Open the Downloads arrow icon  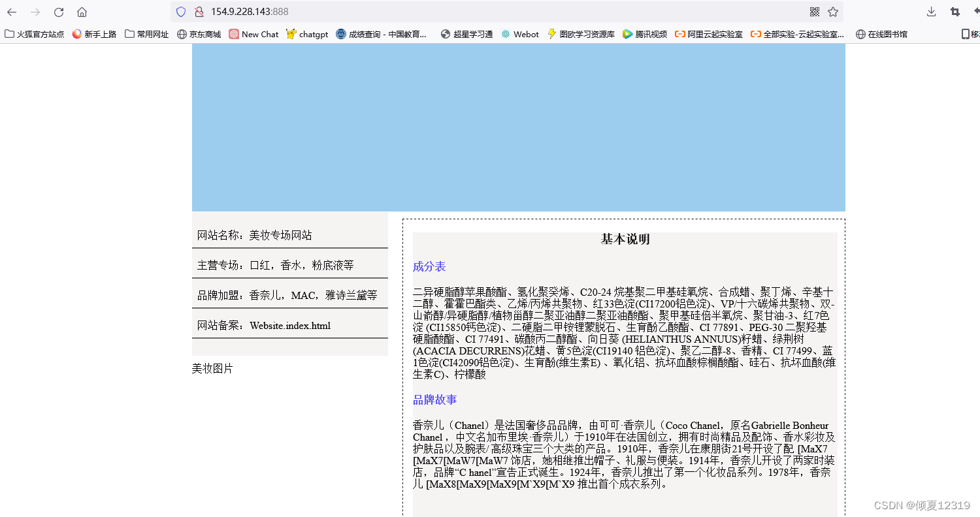pos(932,12)
